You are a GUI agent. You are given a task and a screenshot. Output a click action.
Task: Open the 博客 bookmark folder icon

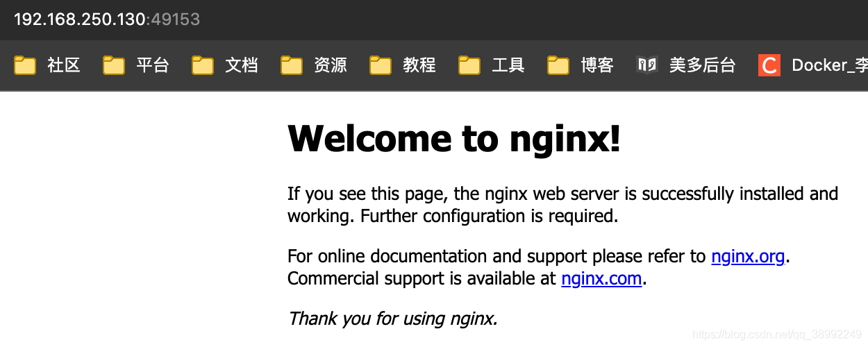(558, 65)
